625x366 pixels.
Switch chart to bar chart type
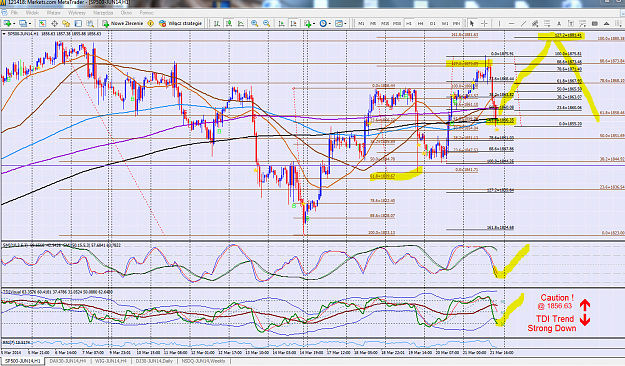click(216, 24)
